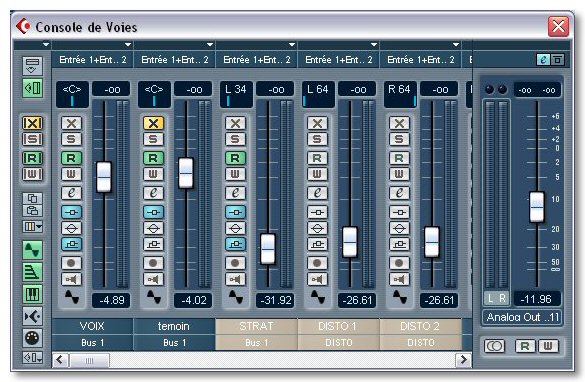
Task: Open common panel view options arrow
Action: [46, 45]
